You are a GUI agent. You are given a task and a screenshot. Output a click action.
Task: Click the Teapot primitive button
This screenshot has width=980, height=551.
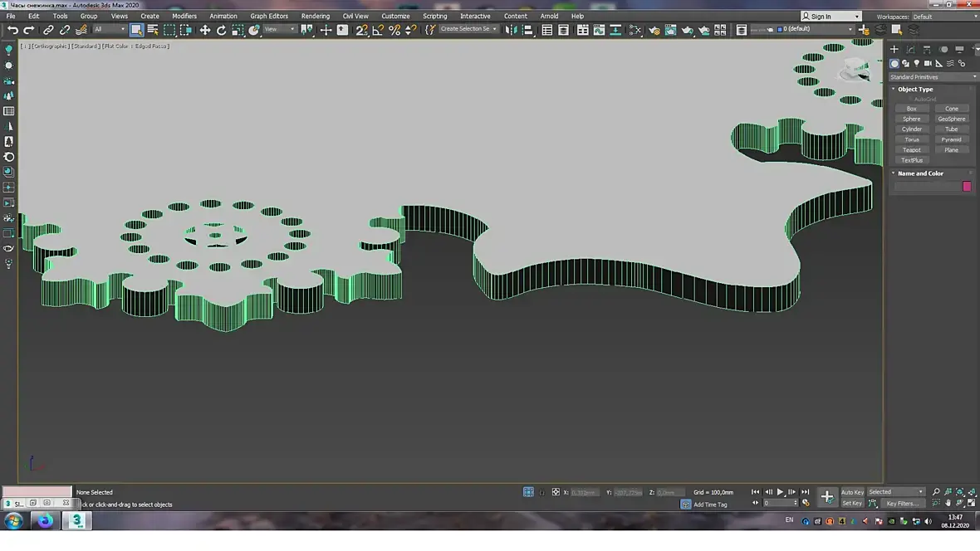coord(912,150)
